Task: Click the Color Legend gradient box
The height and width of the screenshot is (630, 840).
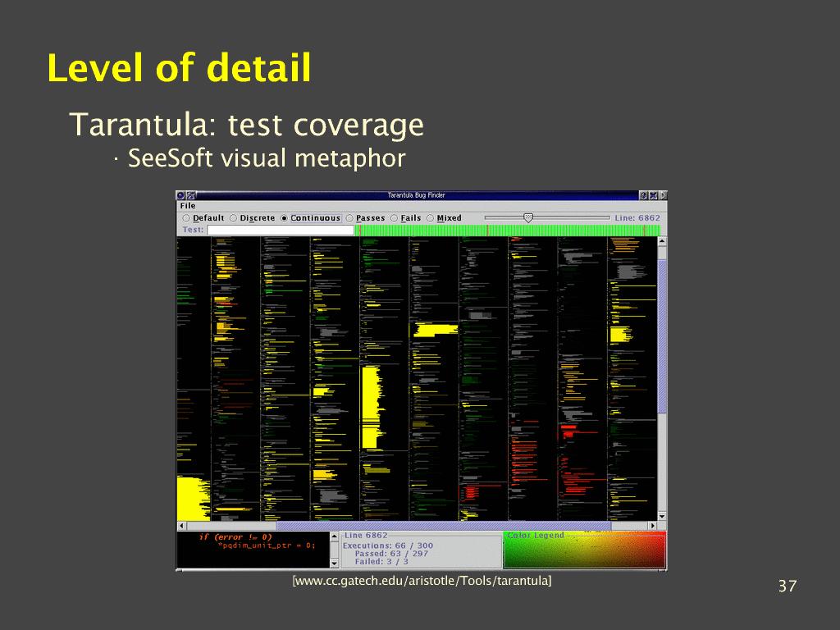Action: point(583,552)
